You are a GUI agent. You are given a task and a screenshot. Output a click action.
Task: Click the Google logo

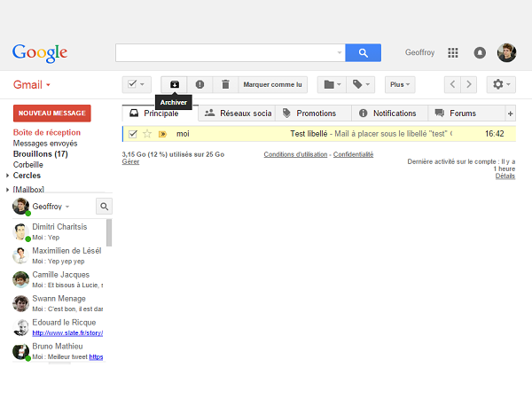tap(40, 53)
